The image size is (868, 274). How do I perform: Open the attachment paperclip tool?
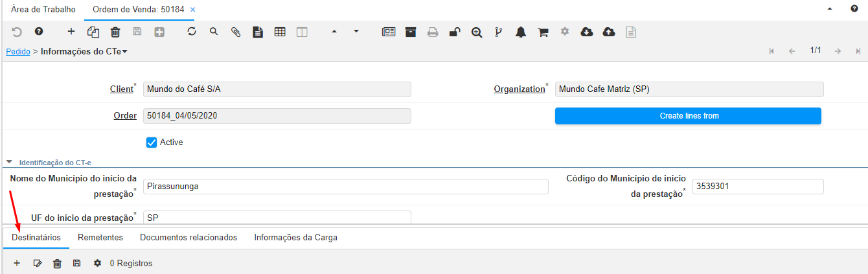tap(236, 31)
